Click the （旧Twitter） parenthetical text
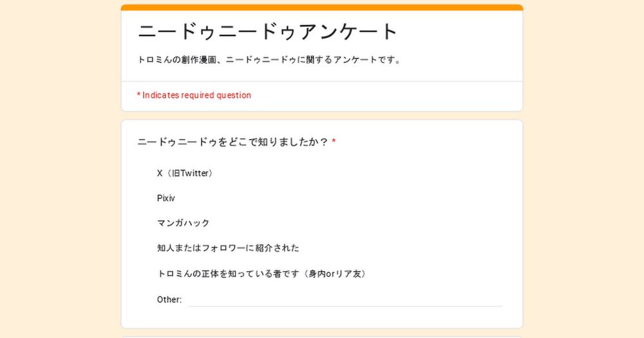 point(189,173)
